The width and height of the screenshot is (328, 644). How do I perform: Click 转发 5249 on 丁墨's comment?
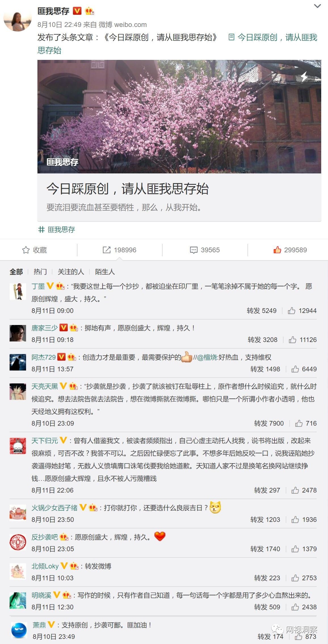tap(261, 311)
